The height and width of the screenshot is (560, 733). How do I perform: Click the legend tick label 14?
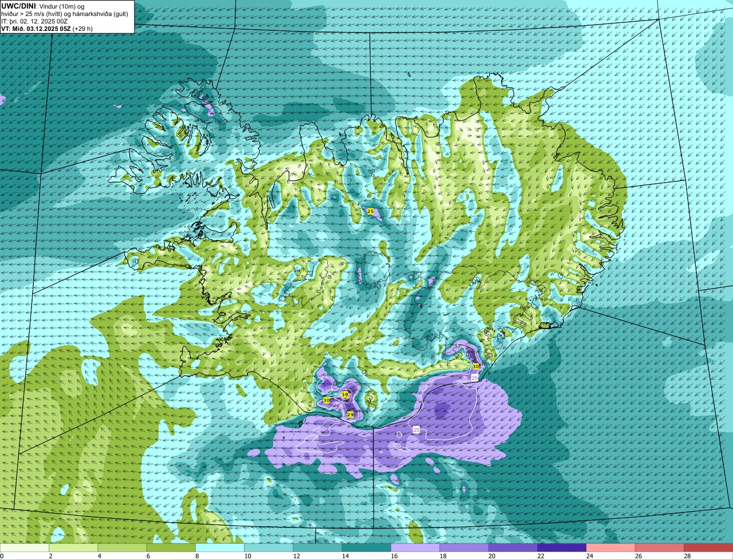[345, 556]
